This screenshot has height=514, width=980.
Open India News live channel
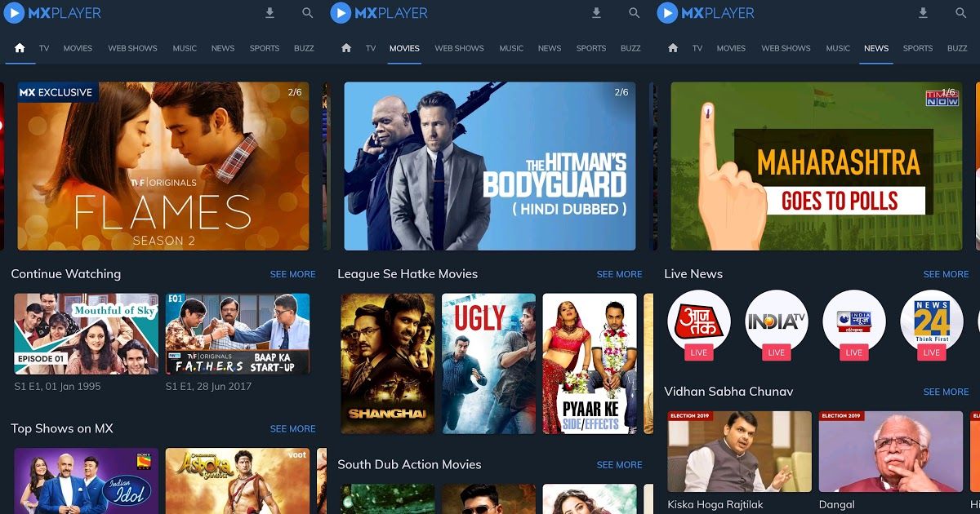pyautogui.click(x=854, y=321)
